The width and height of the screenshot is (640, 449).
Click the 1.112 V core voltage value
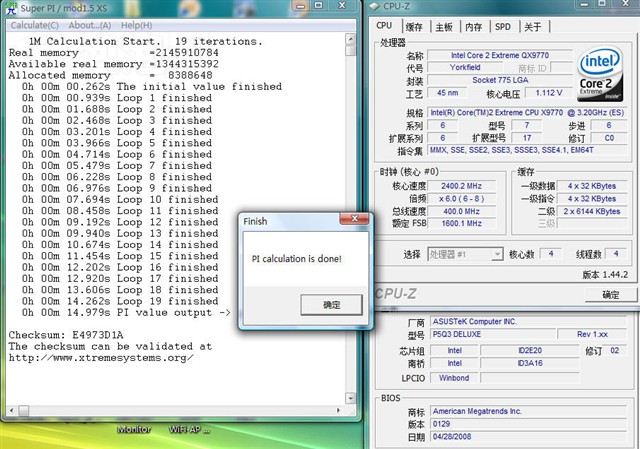click(x=549, y=93)
